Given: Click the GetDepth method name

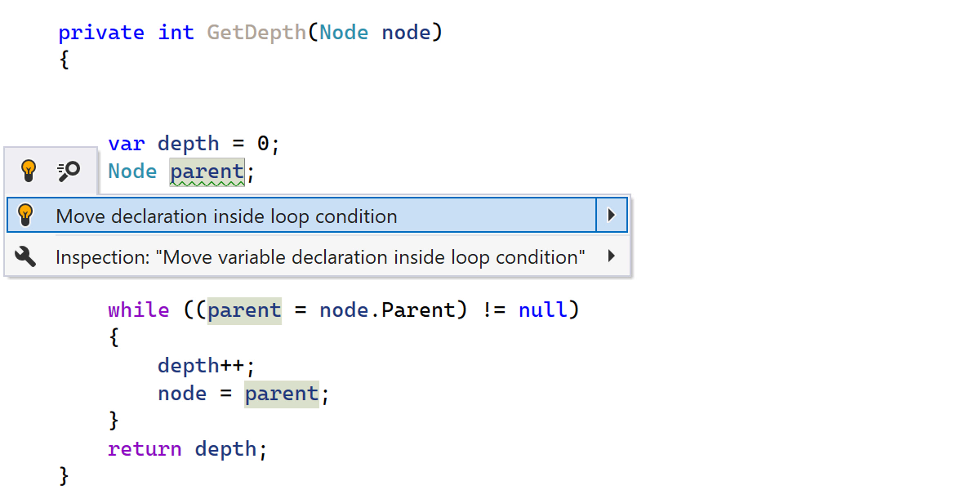Looking at the screenshot, I should click(x=256, y=33).
